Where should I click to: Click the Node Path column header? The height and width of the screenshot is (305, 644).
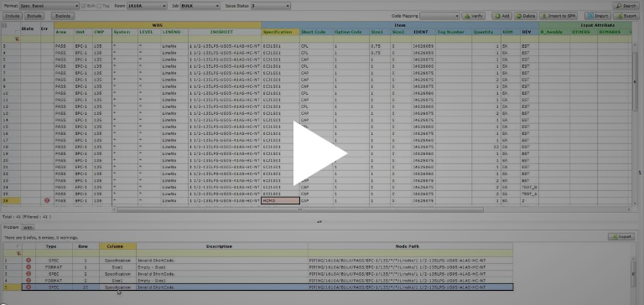[410, 246]
